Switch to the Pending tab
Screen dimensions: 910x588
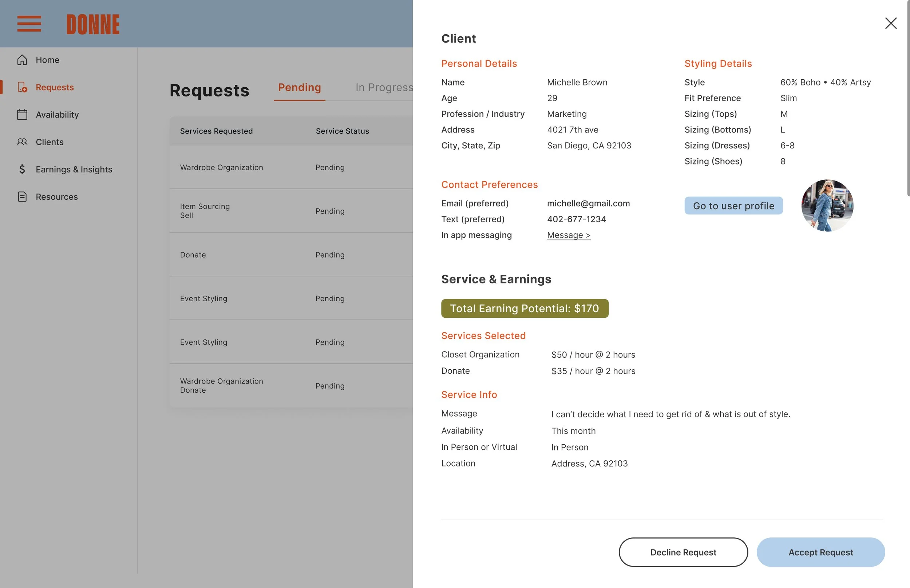[299, 87]
